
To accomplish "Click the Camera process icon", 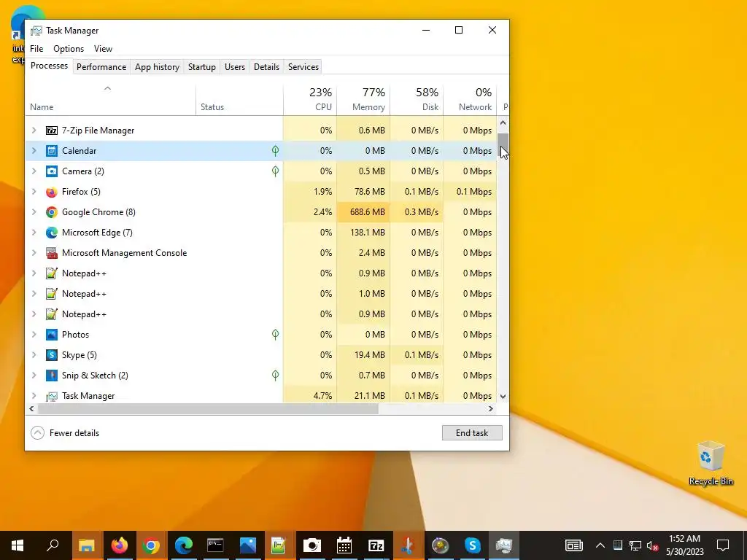I will (x=52, y=171).
